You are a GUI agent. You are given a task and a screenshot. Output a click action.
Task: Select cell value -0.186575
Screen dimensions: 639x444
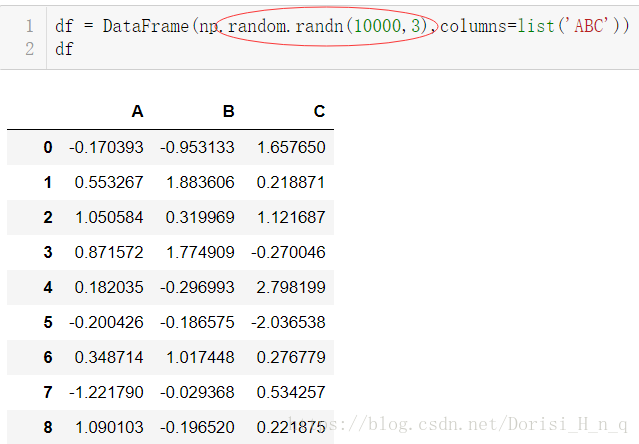[x=197, y=322]
